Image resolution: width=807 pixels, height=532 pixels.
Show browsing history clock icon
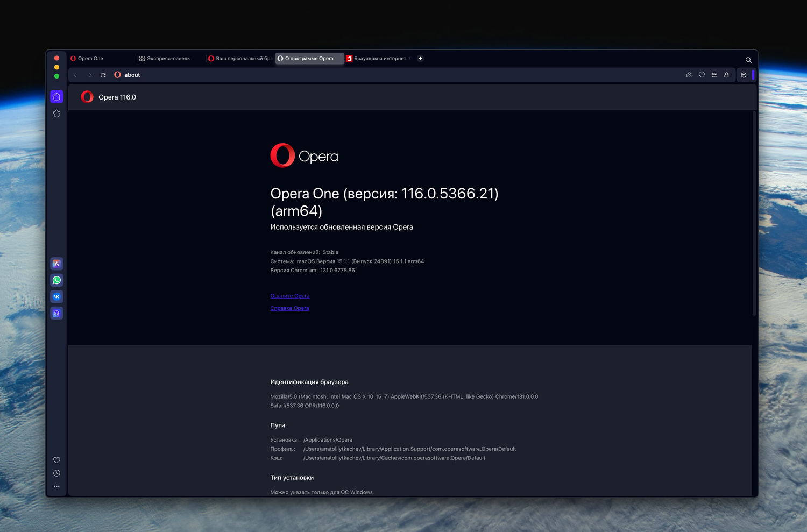tap(56, 473)
